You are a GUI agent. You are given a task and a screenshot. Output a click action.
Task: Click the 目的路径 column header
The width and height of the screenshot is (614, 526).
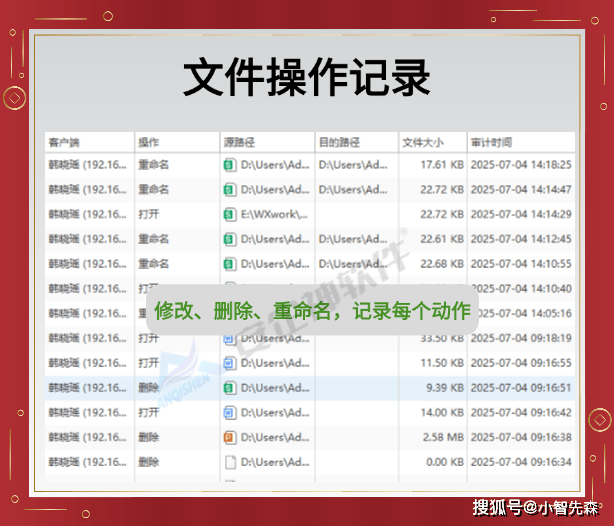pyautogui.click(x=338, y=143)
